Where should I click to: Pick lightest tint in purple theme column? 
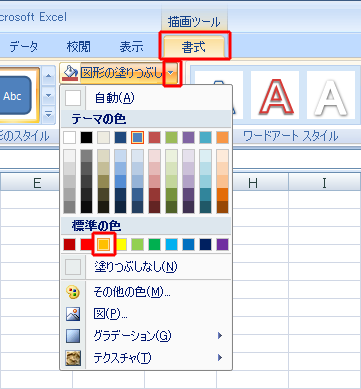click(188, 156)
